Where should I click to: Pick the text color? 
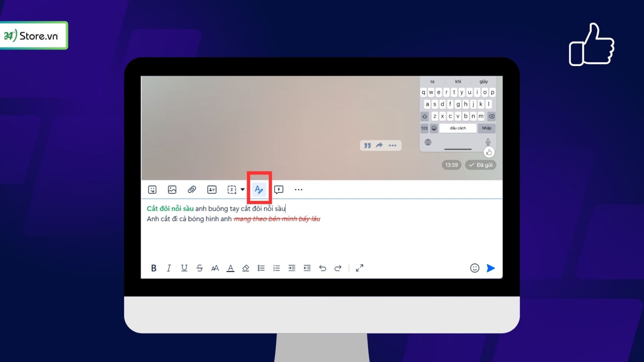point(230,268)
